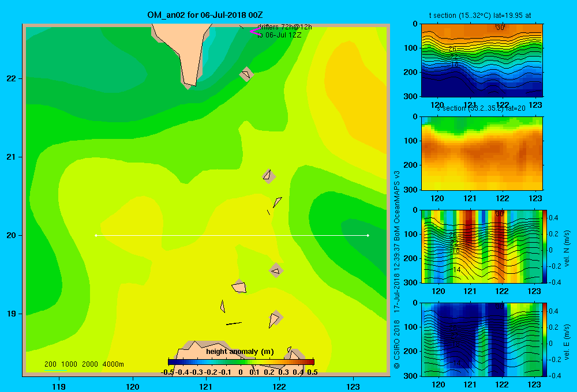Click the island near 20.8N 121.85E
Image resolution: width=577 pixels, height=392 pixels.
point(268,175)
